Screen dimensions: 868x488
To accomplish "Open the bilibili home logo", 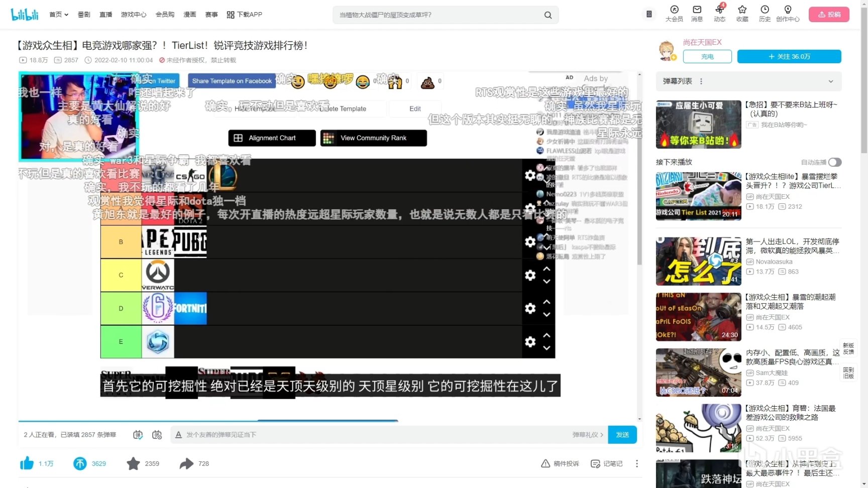I will click(25, 15).
